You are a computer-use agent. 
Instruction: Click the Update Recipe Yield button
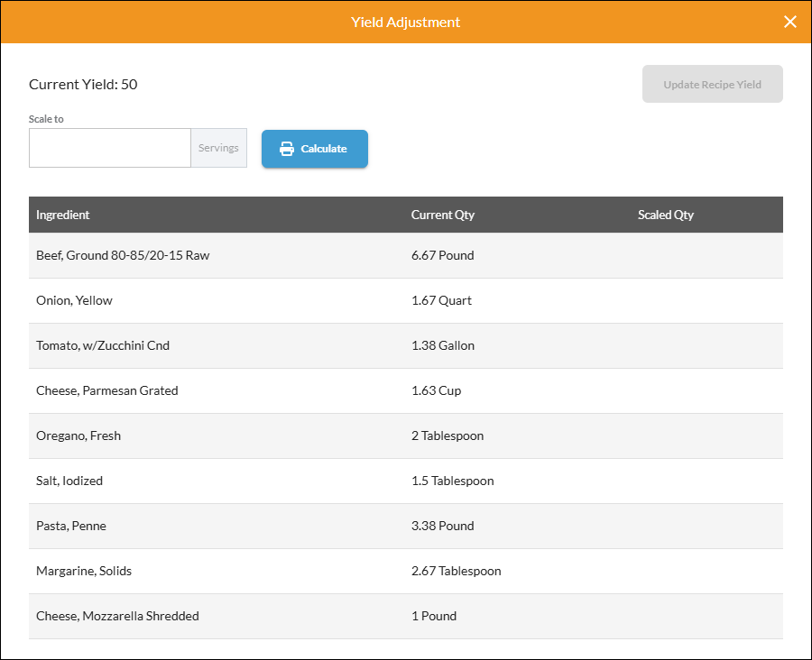pyautogui.click(x=712, y=84)
